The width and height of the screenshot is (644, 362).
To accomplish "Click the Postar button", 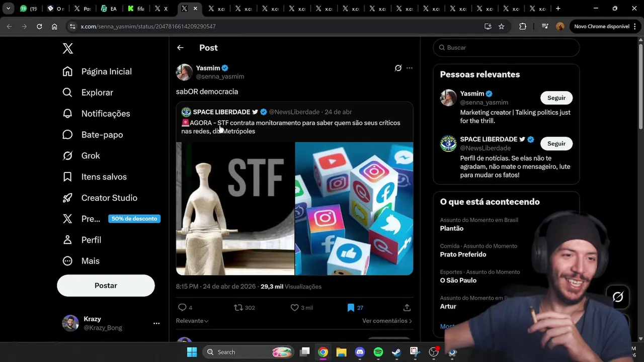I will [x=106, y=286].
